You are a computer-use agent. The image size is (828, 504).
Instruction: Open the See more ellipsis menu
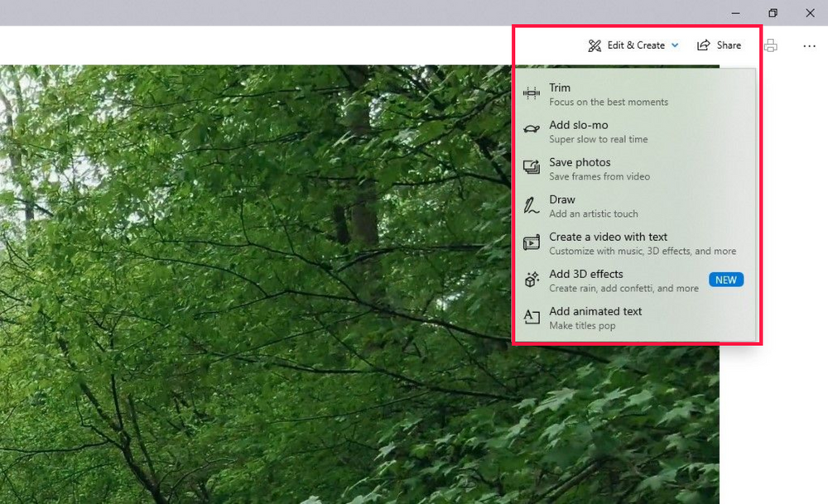click(x=809, y=46)
